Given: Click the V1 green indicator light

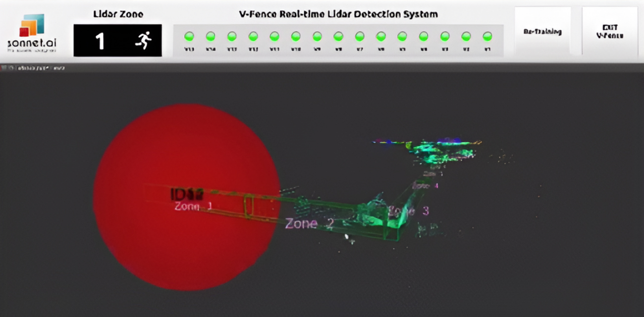Looking at the screenshot, I should [487, 36].
